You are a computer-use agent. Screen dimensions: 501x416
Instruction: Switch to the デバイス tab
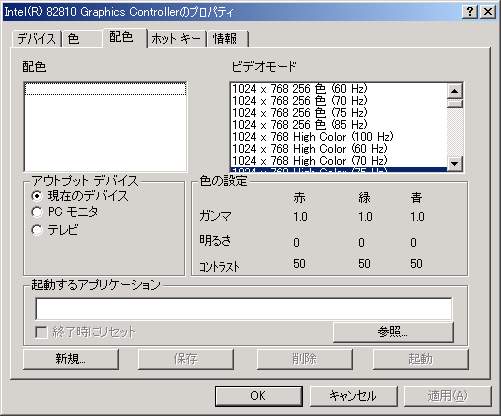(36, 39)
